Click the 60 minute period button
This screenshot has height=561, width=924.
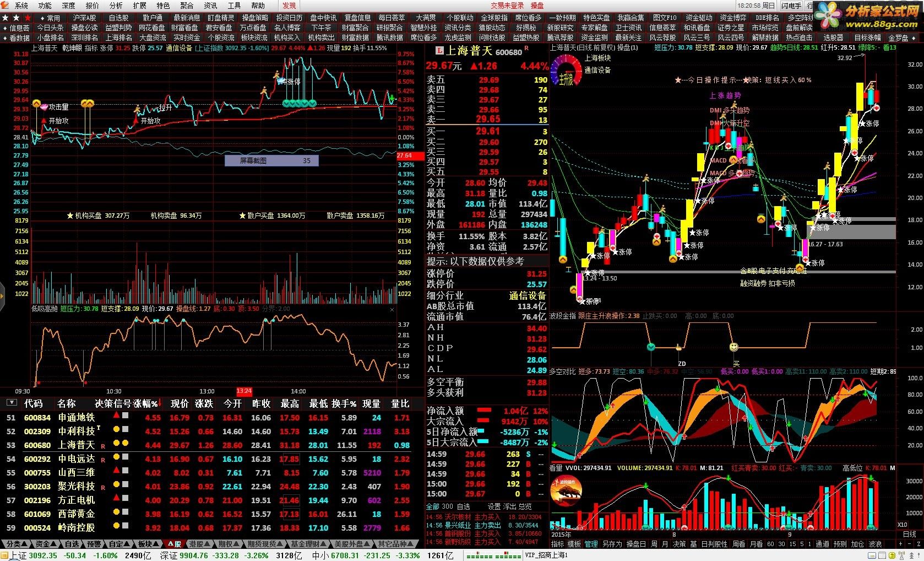[x=771, y=544]
